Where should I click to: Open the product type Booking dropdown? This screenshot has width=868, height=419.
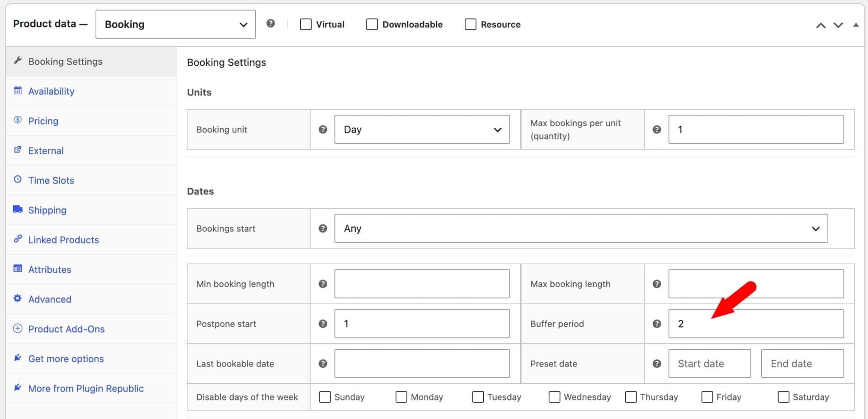click(175, 24)
